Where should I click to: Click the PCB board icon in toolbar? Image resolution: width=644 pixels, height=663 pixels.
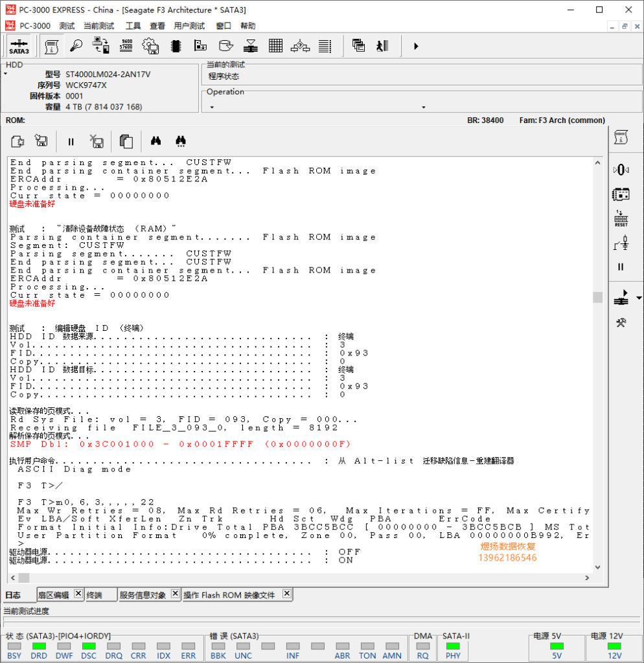coord(201,46)
